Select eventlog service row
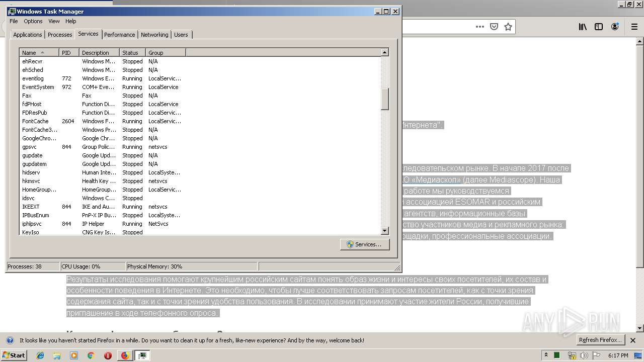Screen dimensions: 644x362 coord(200,78)
